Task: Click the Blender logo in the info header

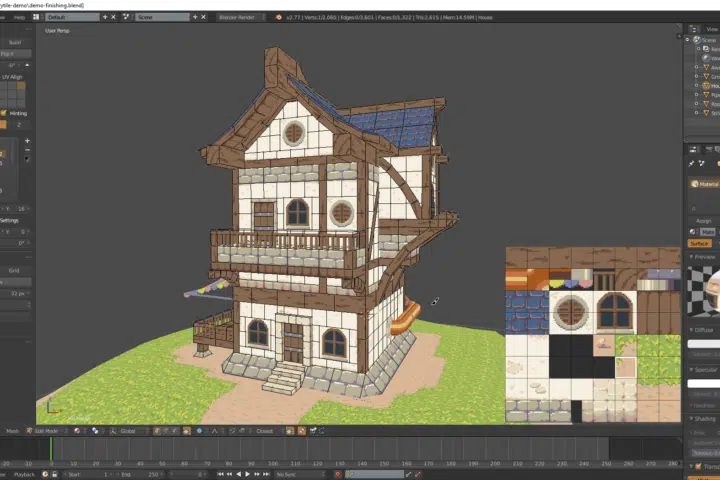Action: point(278,17)
